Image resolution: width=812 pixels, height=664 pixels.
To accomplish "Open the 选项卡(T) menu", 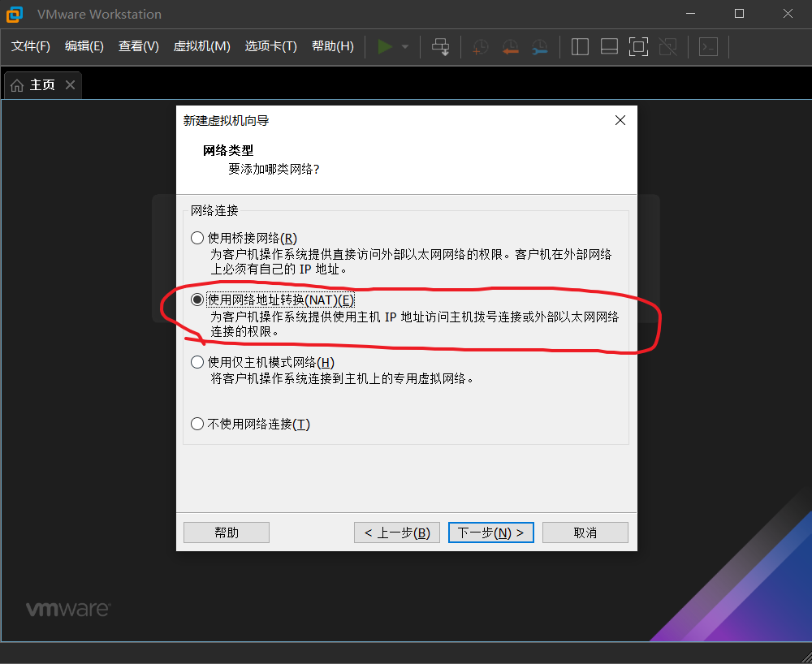I will [270, 46].
